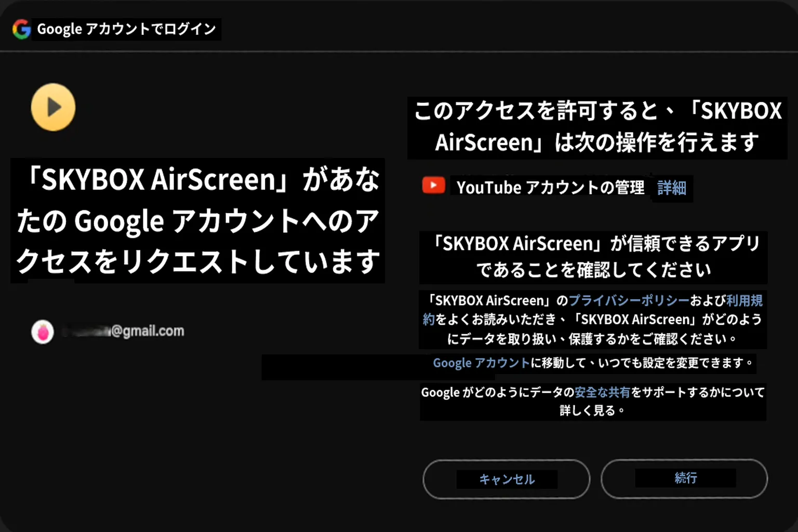The width and height of the screenshot is (798, 532).
Task: Click the アクセスをリクエストしています heading
Action: point(197,220)
